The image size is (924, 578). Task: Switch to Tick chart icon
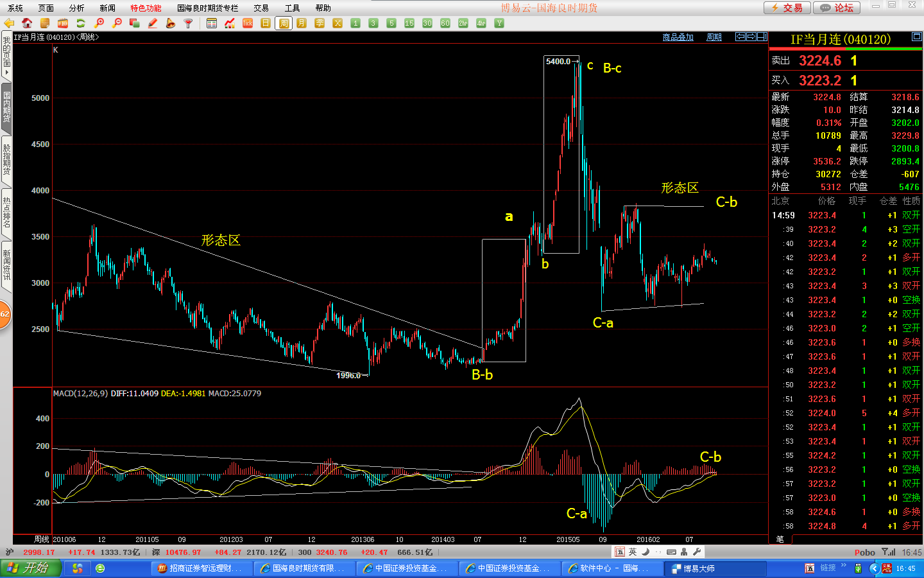(248, 23)
